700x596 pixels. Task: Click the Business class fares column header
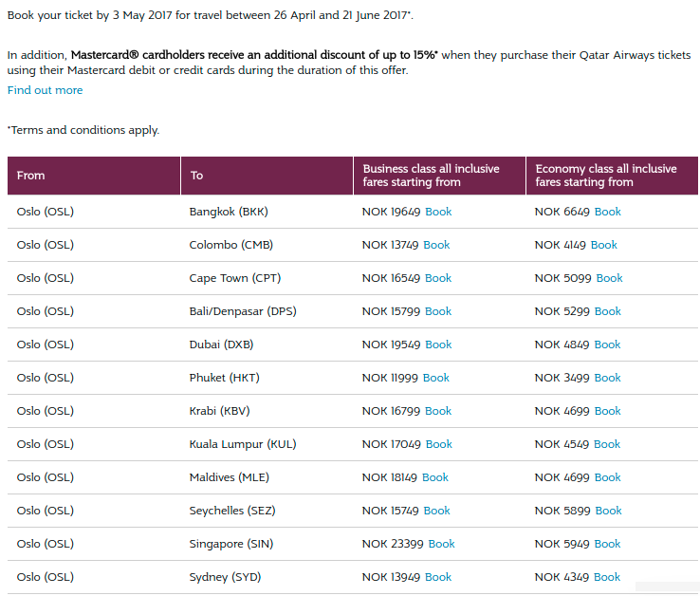click(431, 176)
